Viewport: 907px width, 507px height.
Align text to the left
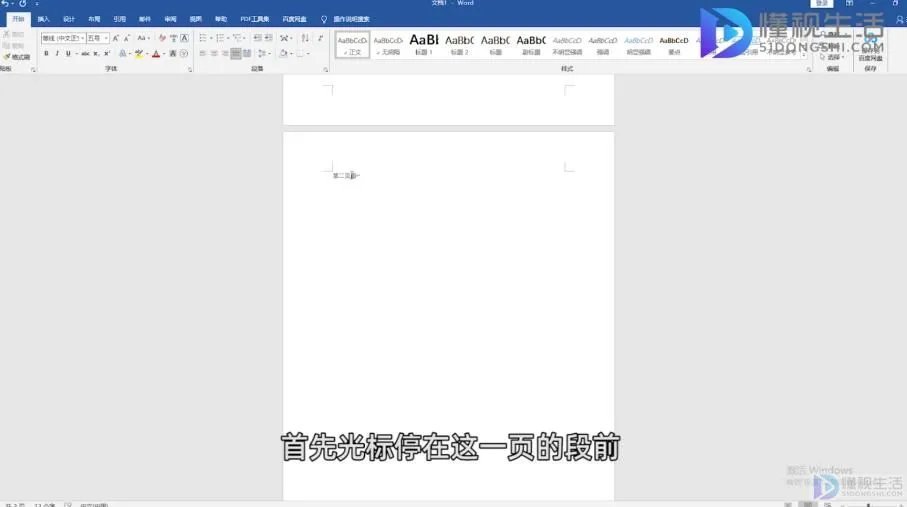click(203, 53)
